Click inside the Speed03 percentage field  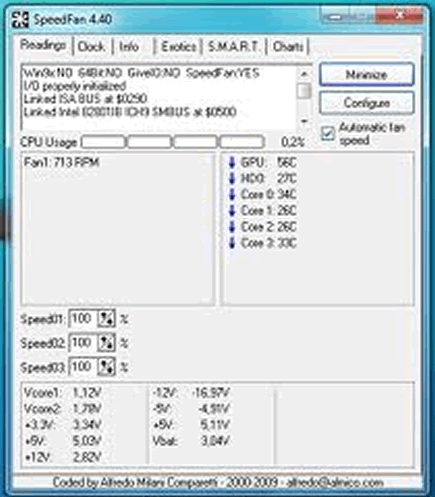[83, 367]
